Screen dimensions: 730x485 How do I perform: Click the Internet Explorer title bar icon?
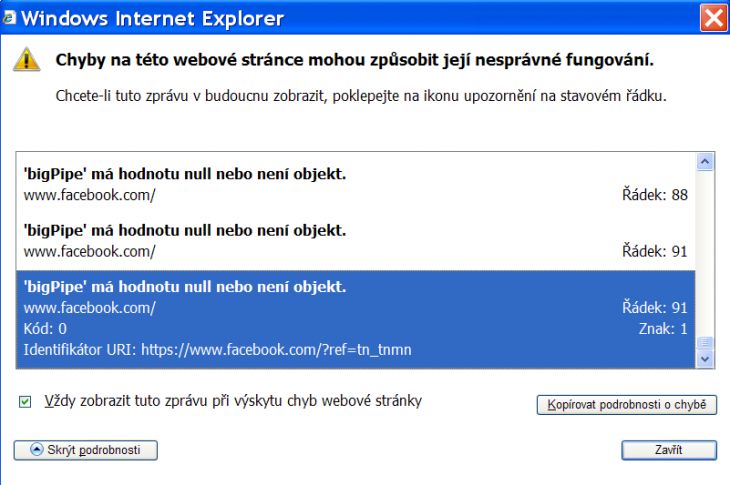tap(9, 18)
